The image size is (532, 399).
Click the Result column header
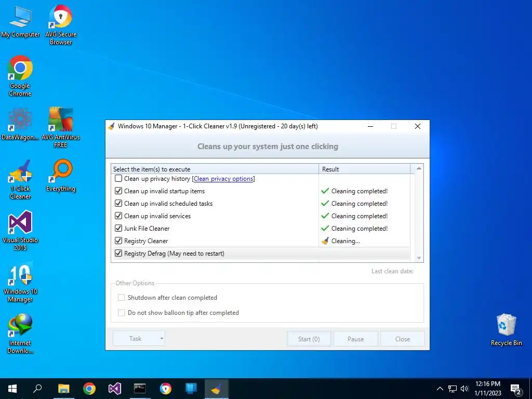coord(364,169)
